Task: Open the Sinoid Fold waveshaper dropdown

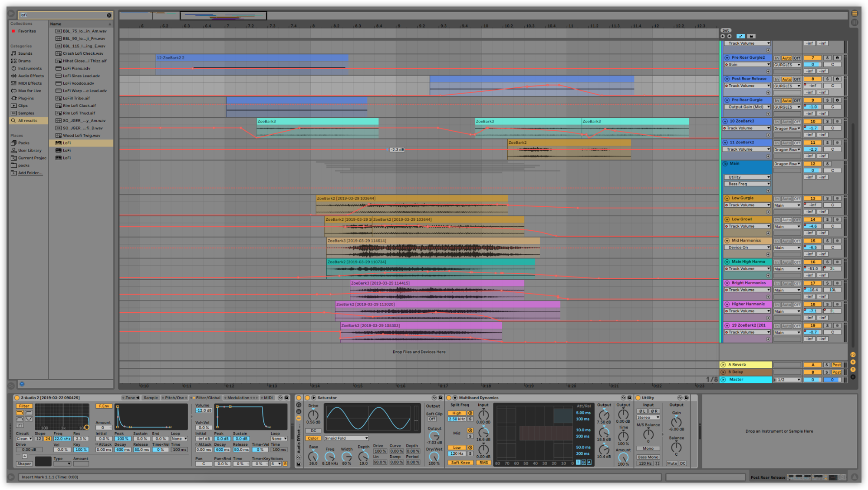Action: (x=346, y=438)
